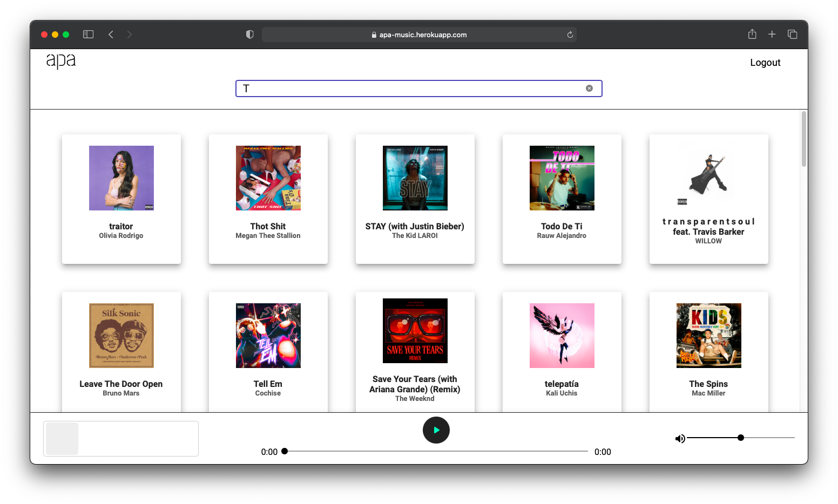The height and width of the screenshot is (504, 838).
Task: Open The Spins album cover
Action: (x=709, y=336)
